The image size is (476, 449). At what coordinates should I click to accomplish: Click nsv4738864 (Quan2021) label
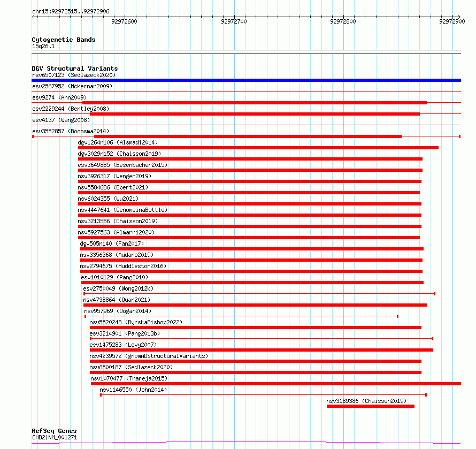[x=117, y=300]
